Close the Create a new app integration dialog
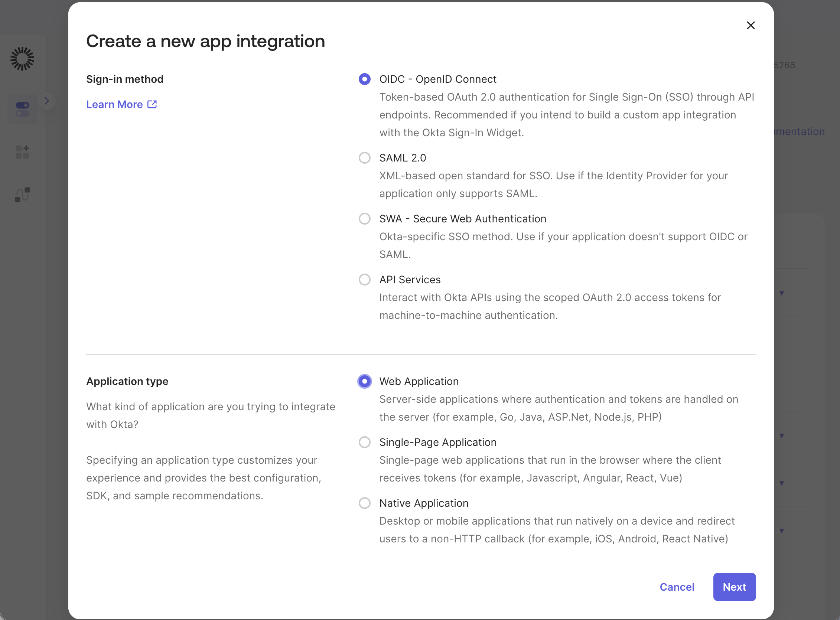This screenshot has height=620, width=840. click(751, 25)
